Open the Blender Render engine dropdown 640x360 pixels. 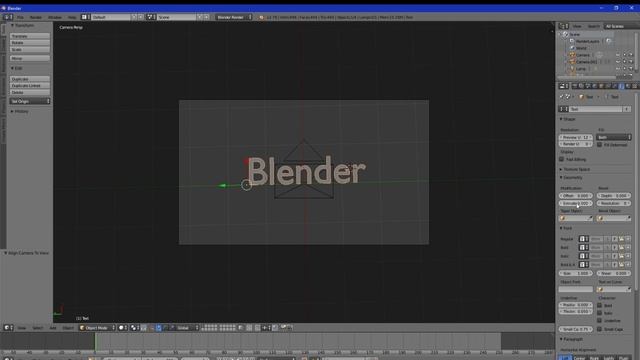click(x=234, y=17)
